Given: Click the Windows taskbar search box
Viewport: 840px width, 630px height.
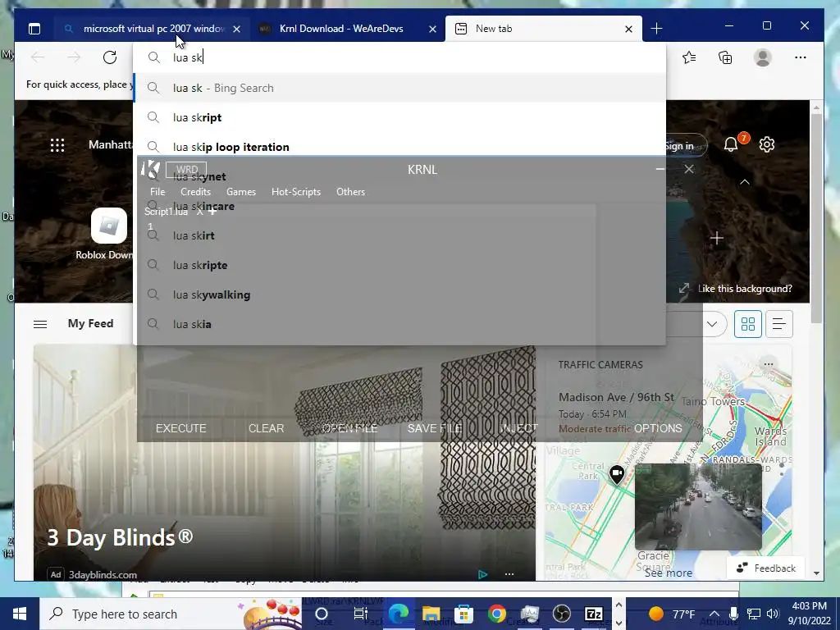Looking at the screenshot, I should tap(171, 614).
